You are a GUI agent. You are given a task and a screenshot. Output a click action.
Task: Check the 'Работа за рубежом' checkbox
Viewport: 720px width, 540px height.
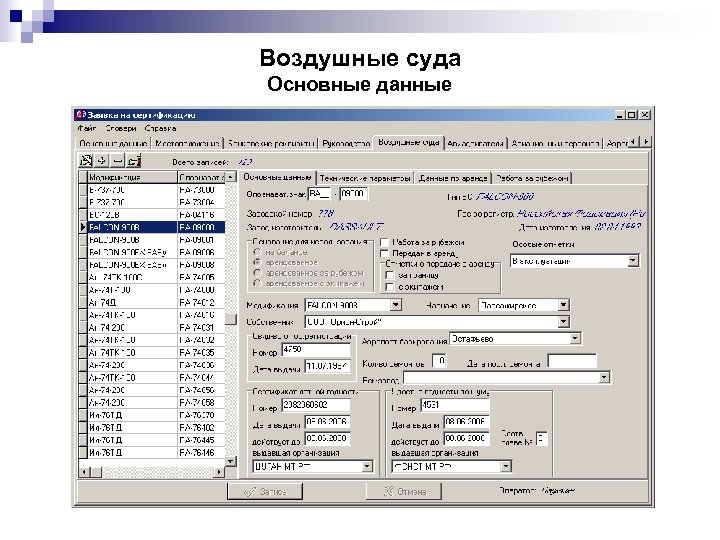384,242
